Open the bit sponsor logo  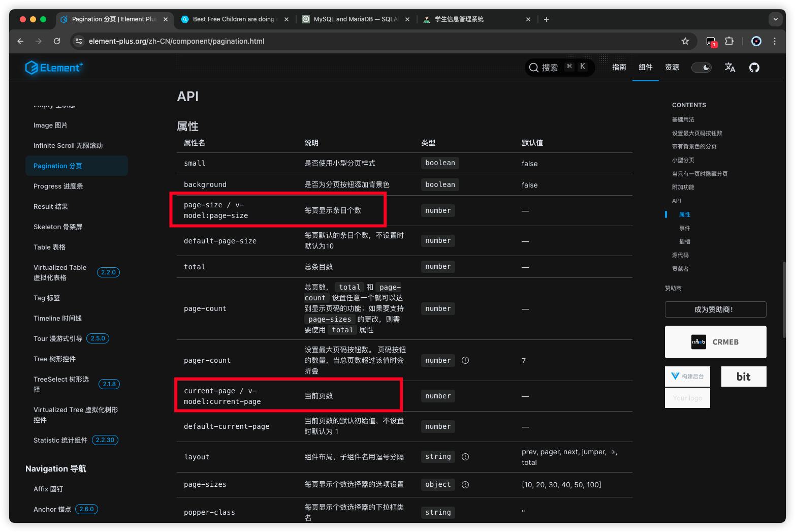click(x=744, y=377)
